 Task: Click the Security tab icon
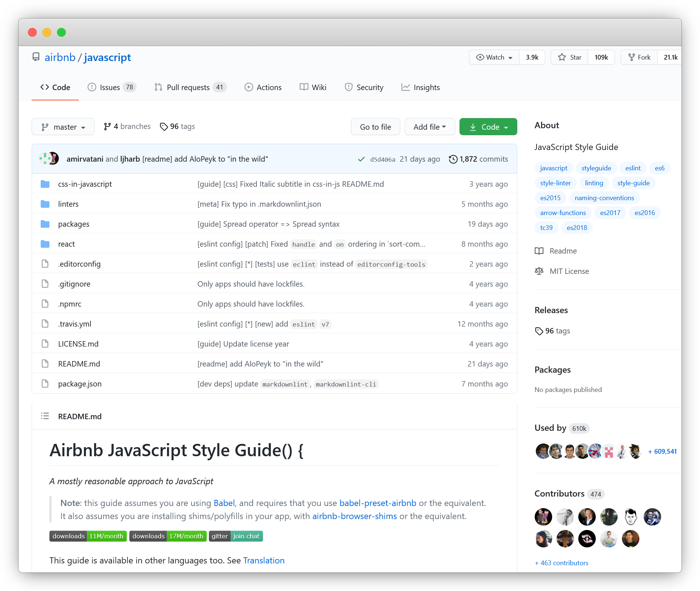(348, 87)
